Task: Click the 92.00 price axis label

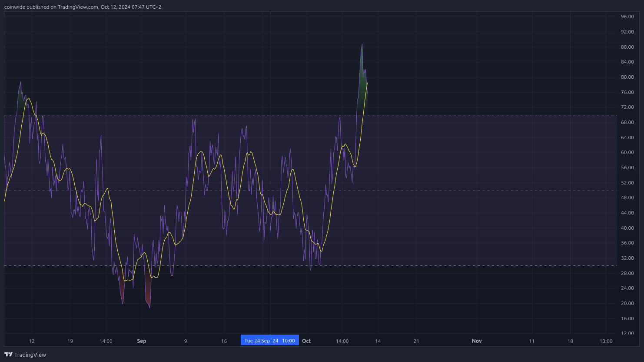Action: 627,32
